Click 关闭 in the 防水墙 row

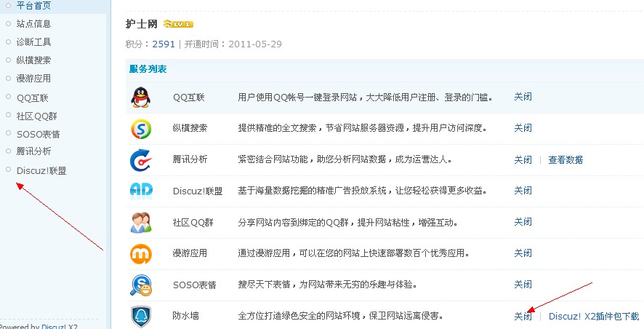click(x=523, y=316)
